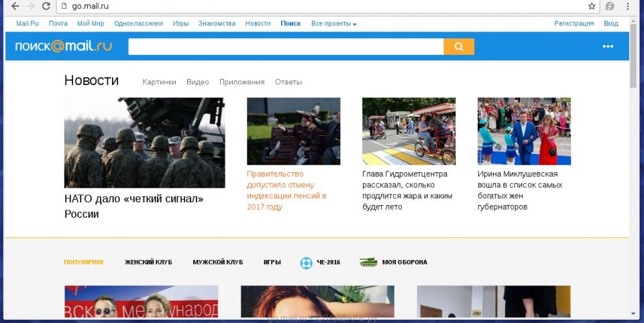Open the bottom card with sunglasses man
This screenshot has width=644, height=323.
[142, 302]
